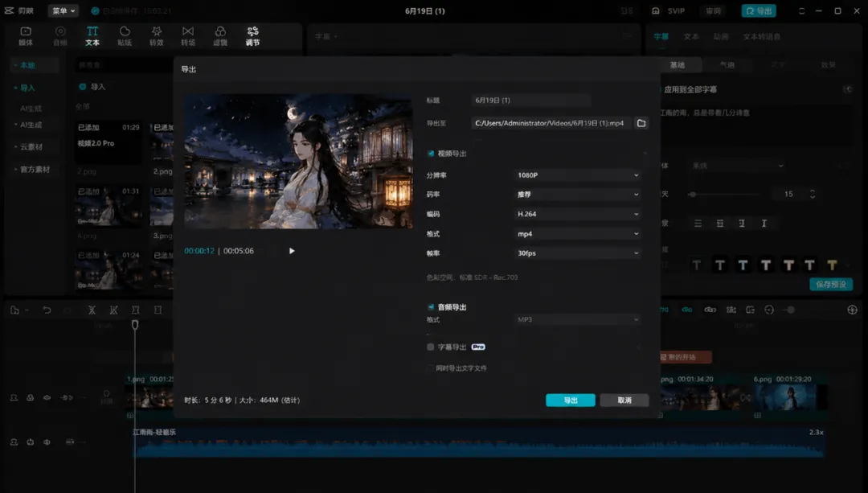The width and height of the screenshot is (868, 493).
Task: Open the 媒体 media panel icon
Action: click(26, 35)
